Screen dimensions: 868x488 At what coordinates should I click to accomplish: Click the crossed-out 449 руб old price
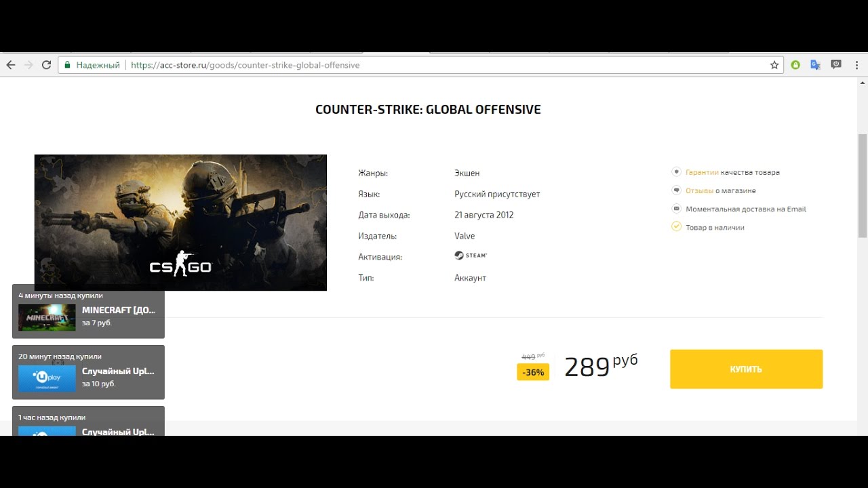click(x=533, y=356)
